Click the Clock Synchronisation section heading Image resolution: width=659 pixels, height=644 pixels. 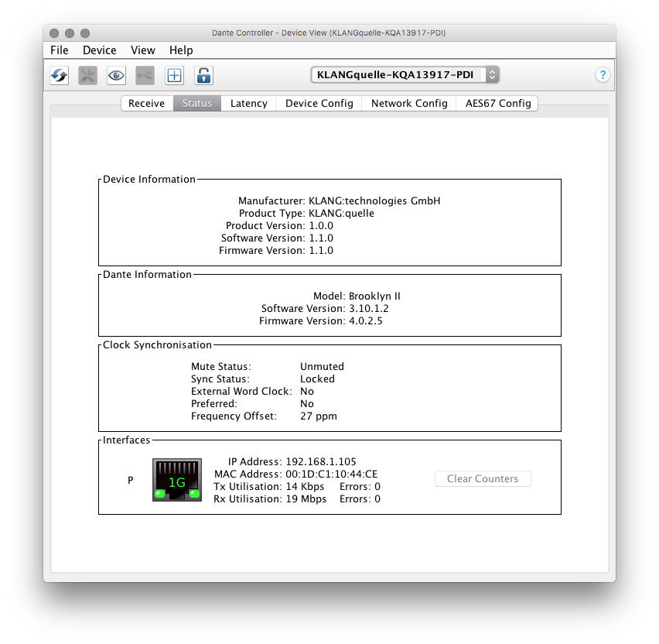tap(157, 345)
